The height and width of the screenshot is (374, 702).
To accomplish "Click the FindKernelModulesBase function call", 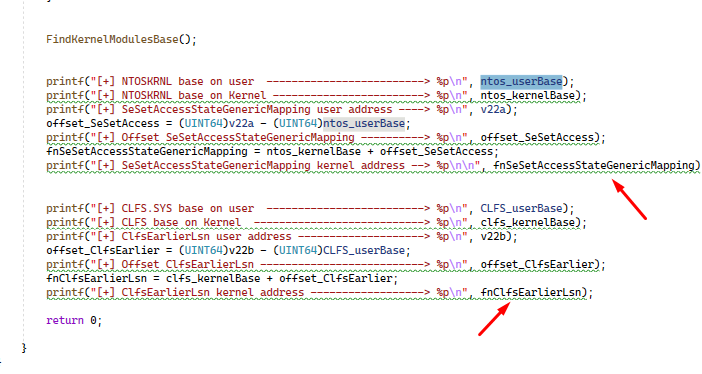I will point(112,39).
